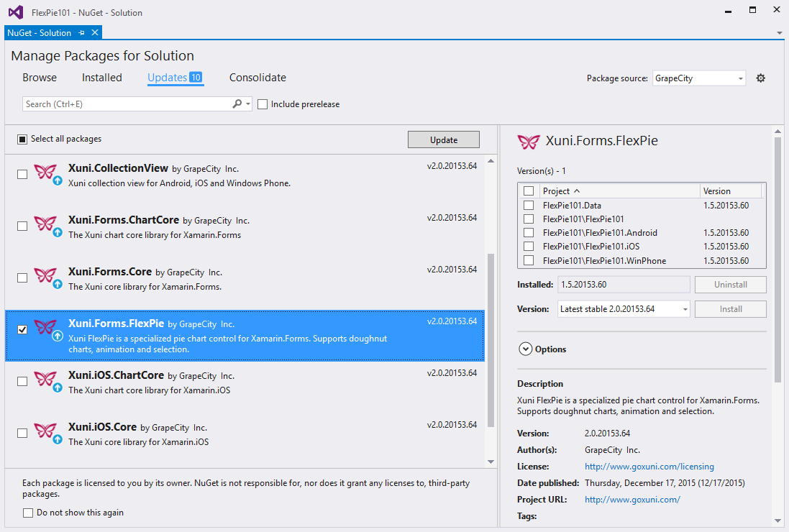The image size is (789, 532).
Task: Click update-available badge on Xuni.CollectionView
Action: pyautogui.click(x=58, y=180)
